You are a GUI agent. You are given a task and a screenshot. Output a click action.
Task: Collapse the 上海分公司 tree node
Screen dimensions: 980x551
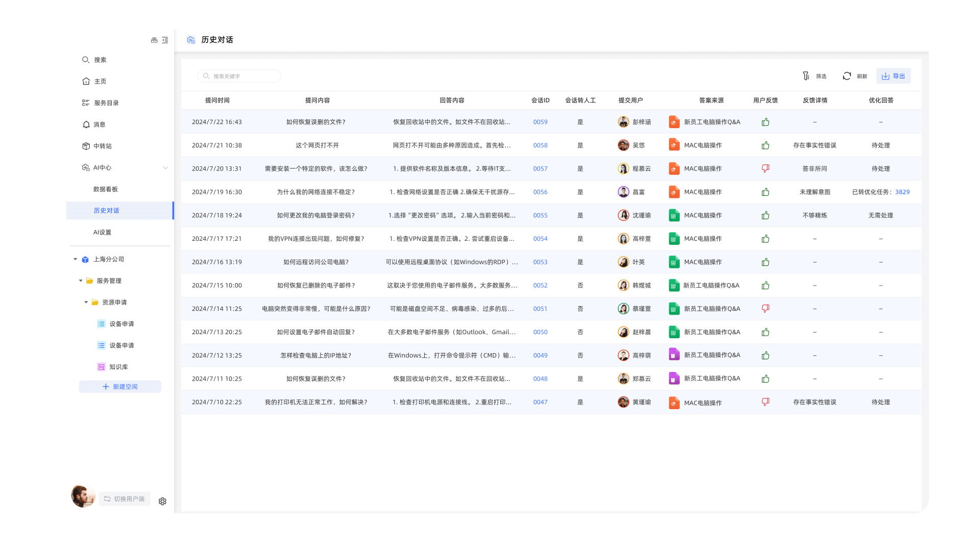76,259
